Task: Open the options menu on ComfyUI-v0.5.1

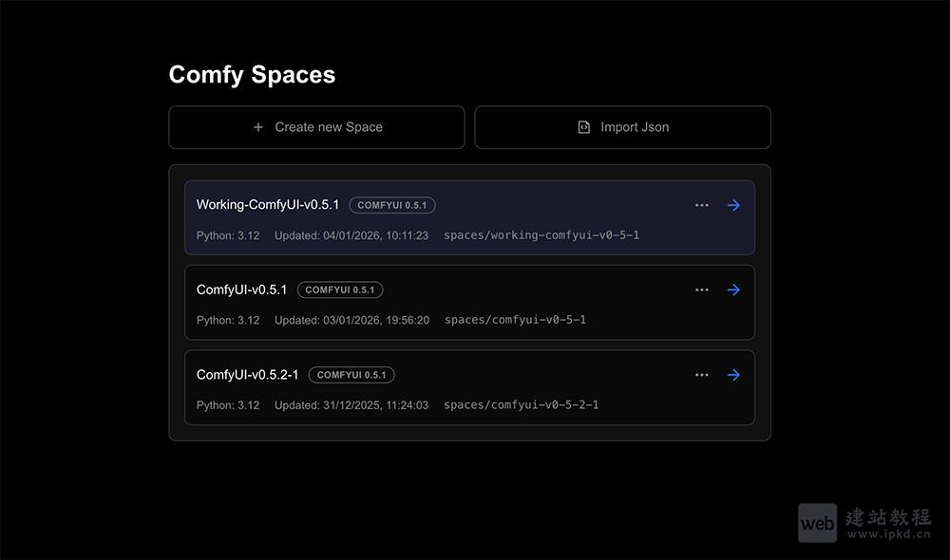Action: pos(702,289)
